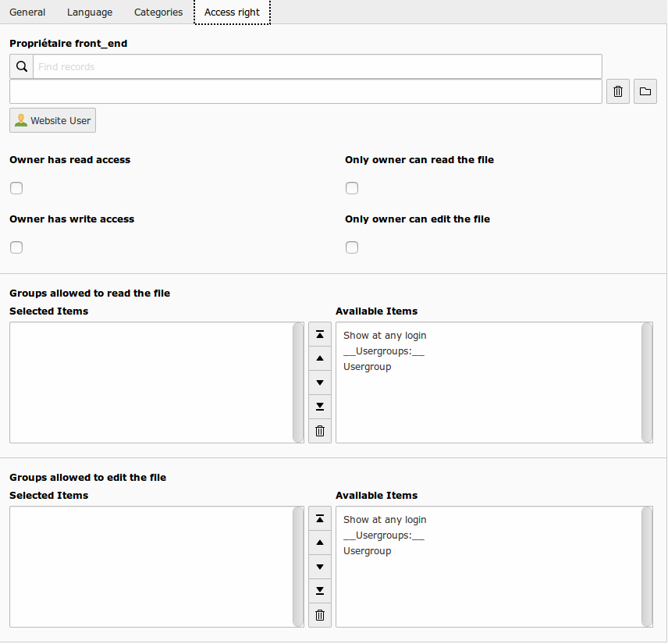
Task: Click the Website User button
Action: (x=53, y=121)
